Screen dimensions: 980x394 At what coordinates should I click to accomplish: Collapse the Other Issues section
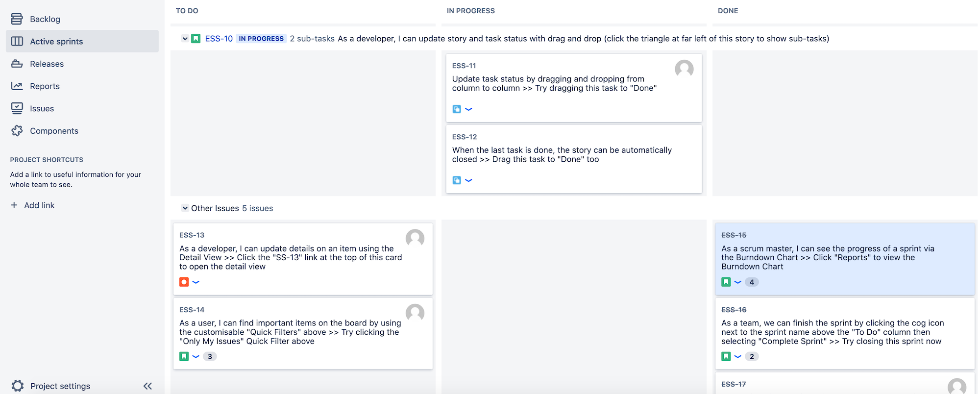(185, 208)
